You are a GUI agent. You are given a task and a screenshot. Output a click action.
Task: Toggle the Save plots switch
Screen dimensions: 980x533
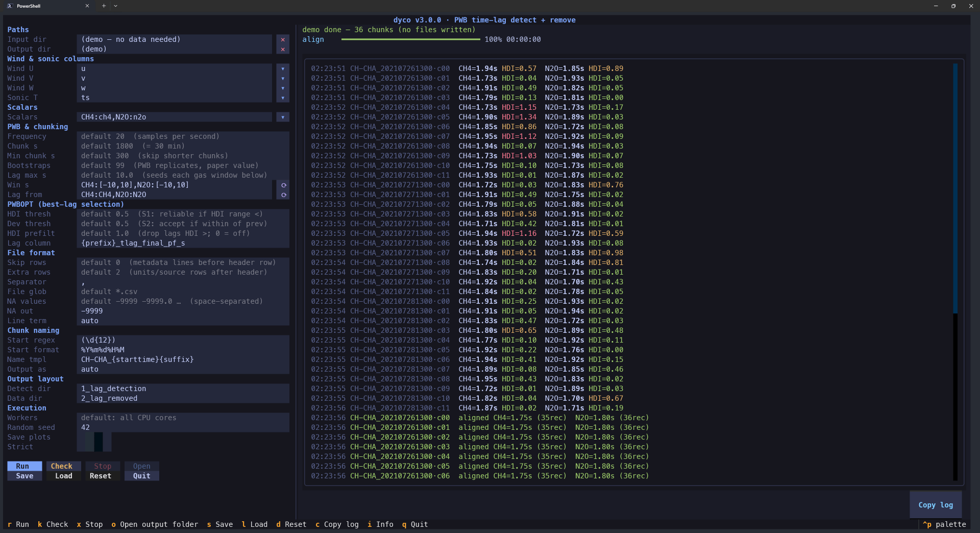pos(94,437)
